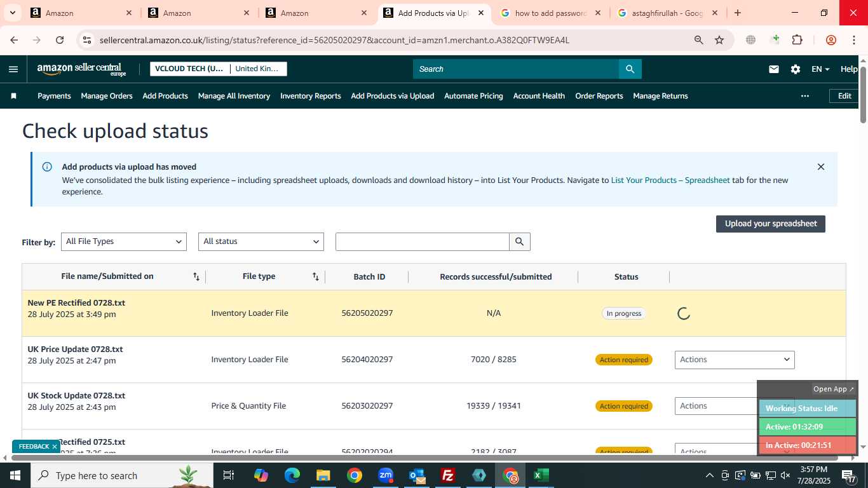Open Task View on the taskbar
Viewport: 868px width, 488px height.
click(229, 475)
